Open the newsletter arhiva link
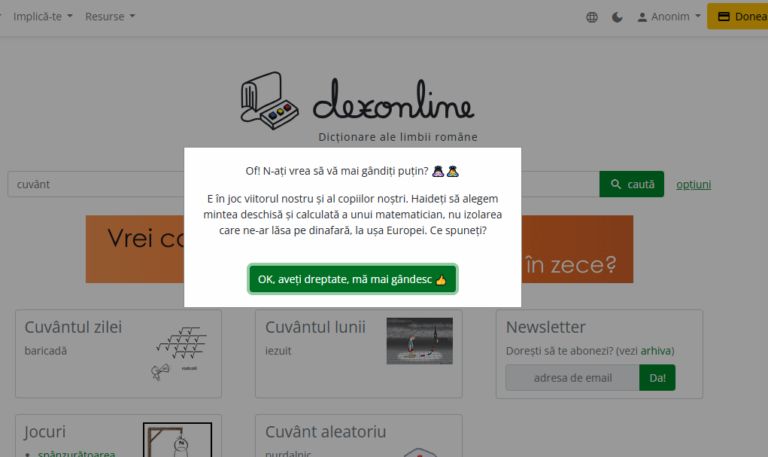Viewport: 768px width, 457px height. (x=656, y=351)
